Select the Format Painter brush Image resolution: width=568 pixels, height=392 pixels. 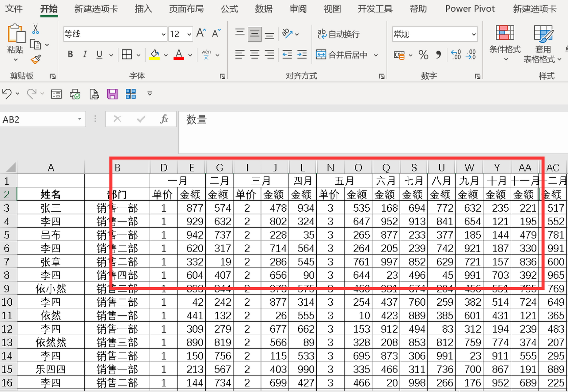pyautogui.click(x=36, y=59)
